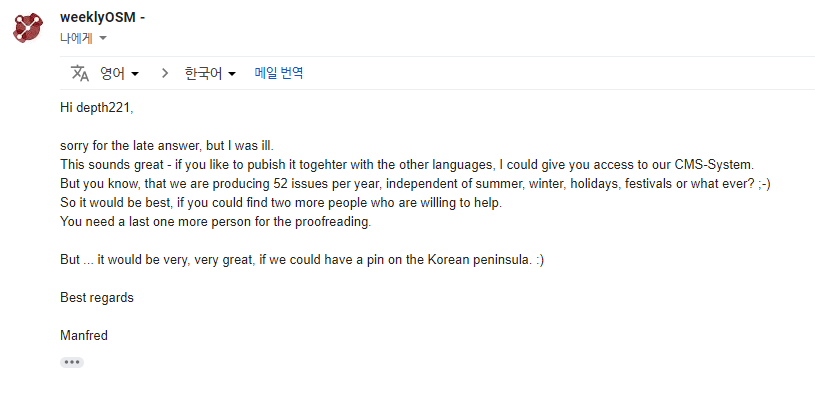Screen dimensions: 815x395
Task: Show trimmed content with ellipsis button
Action: coord(72,362)
